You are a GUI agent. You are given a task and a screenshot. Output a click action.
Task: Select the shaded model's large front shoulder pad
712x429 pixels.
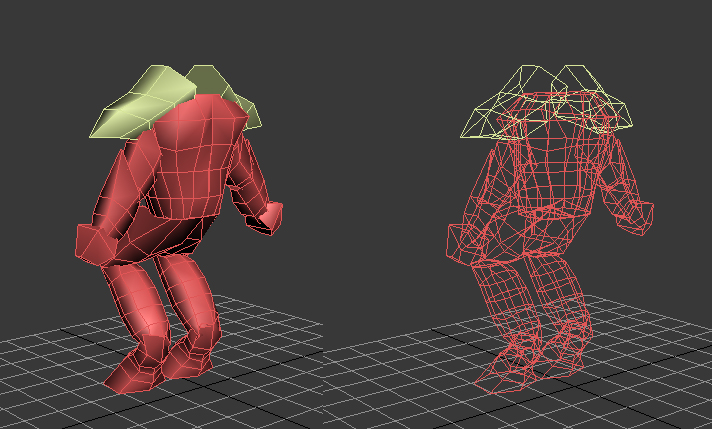click(141, 104)
